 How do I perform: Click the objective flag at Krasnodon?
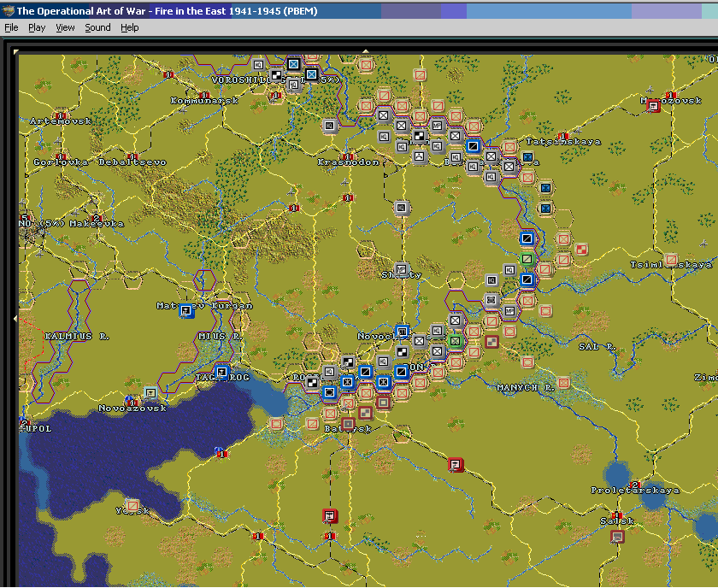[348, 156]
